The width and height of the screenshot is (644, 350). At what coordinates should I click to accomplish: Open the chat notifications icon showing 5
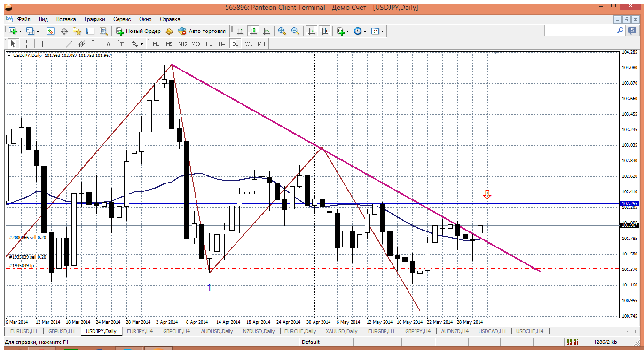[632, 31]
